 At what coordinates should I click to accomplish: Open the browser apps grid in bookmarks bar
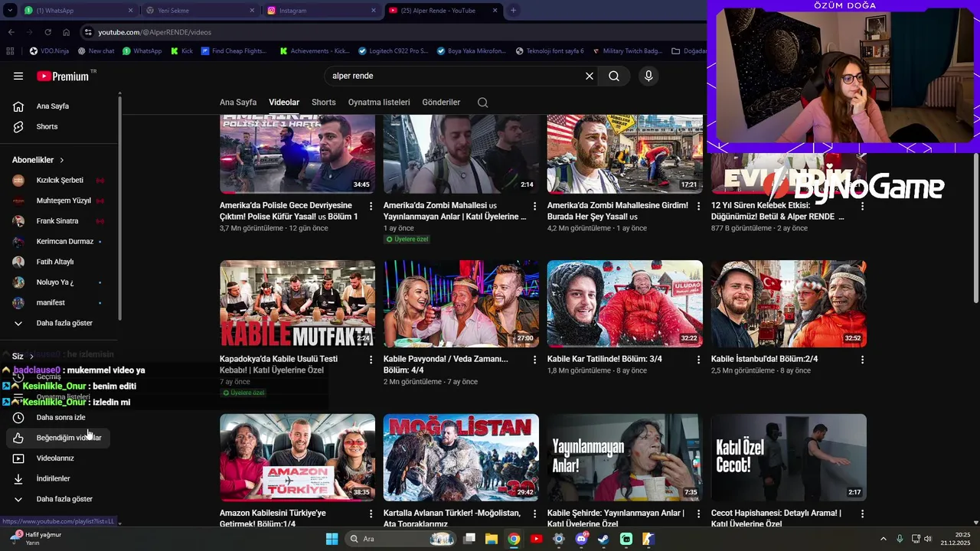[x=10, y=51]
